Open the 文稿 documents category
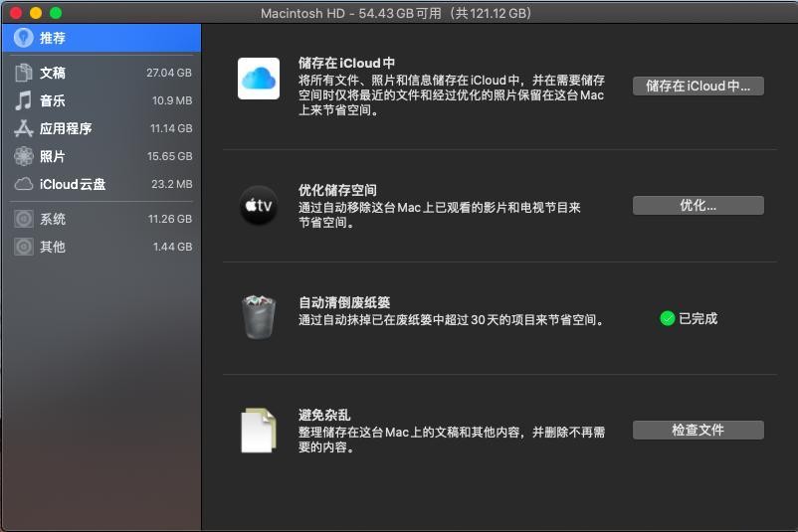The image size is (798, 532). [101, 73]
